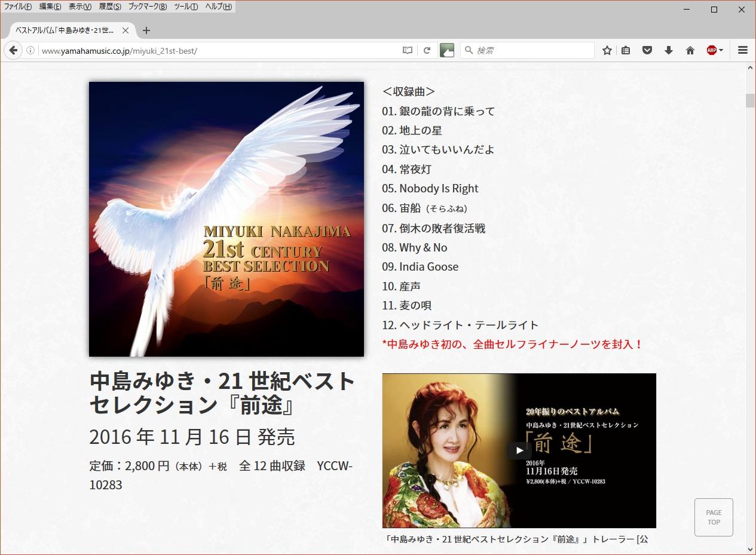The width and height of the screenshot is (756, 555).
Task: Click the search magnifier icon
Action: pos(469,51)
